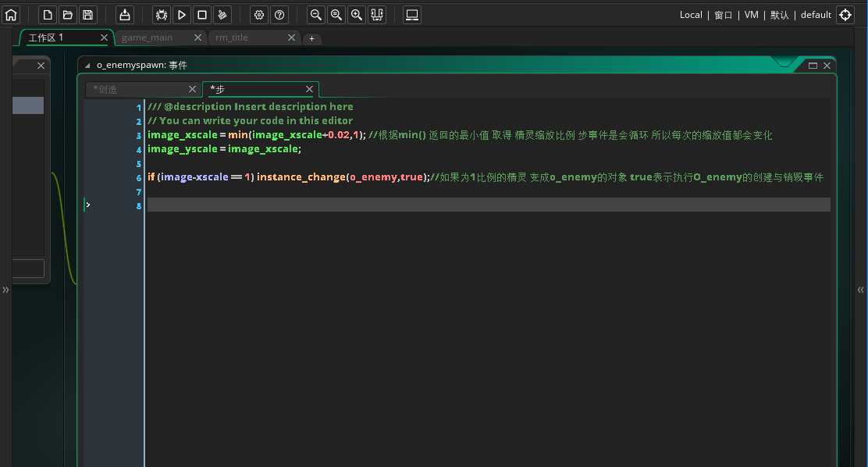Click the empty input box in left panel

[27, 269]
